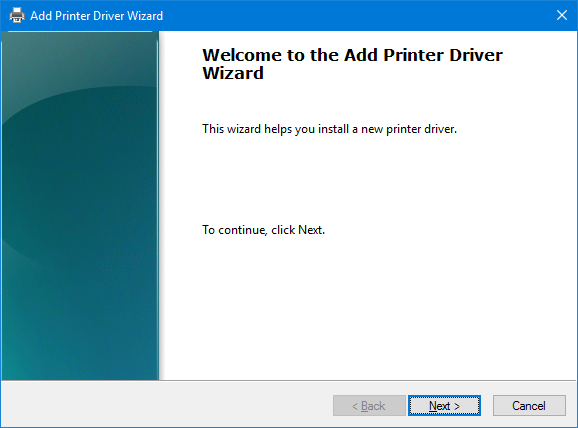Click the 'This wizard helps you install' description
The width and height of the screenshot is (578, 428).
click(330, 129)
